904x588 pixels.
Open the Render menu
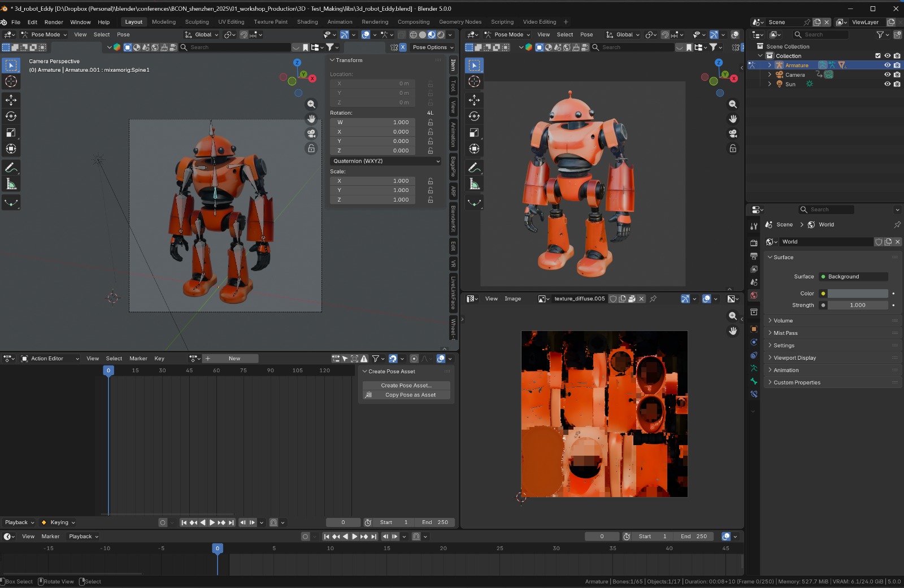54,22
